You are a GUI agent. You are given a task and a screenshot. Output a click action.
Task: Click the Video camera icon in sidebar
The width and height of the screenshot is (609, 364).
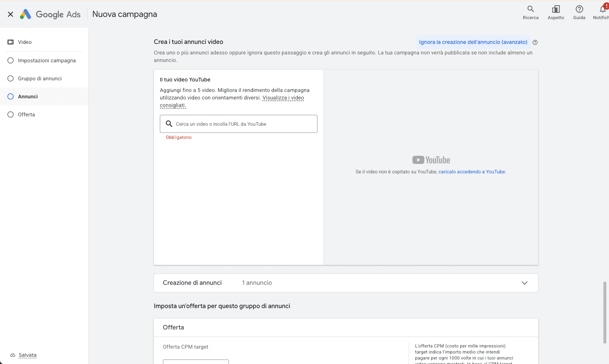click(x=11, y=42)
